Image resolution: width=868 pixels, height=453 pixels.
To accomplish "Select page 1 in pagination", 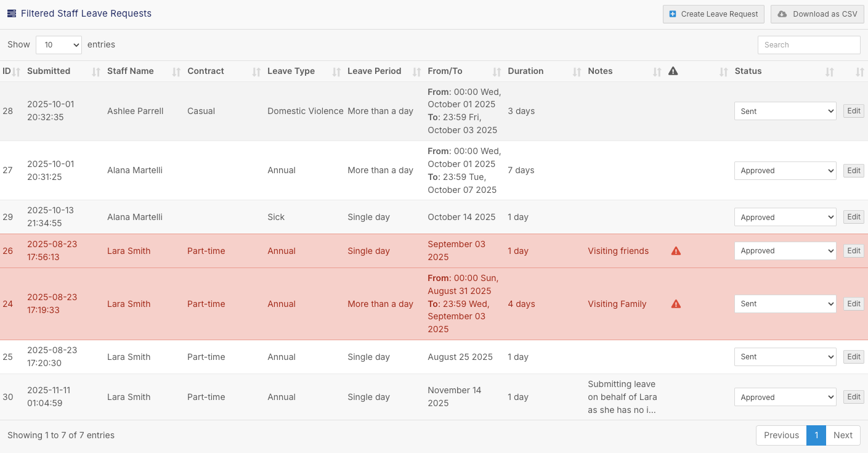I will [x=816, y=435].
